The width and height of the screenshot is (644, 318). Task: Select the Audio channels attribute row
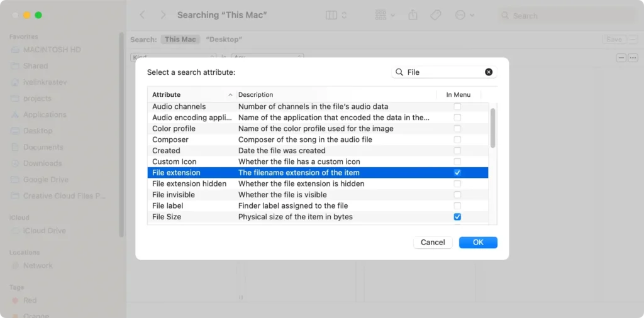point(318,107)
